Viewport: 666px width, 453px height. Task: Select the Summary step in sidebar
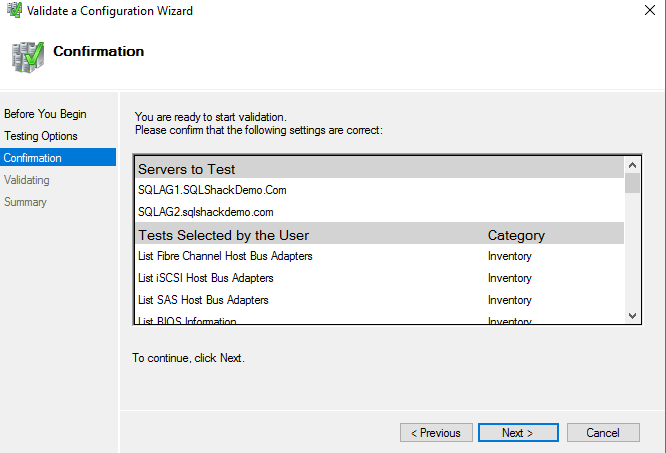tap(26, 202)
